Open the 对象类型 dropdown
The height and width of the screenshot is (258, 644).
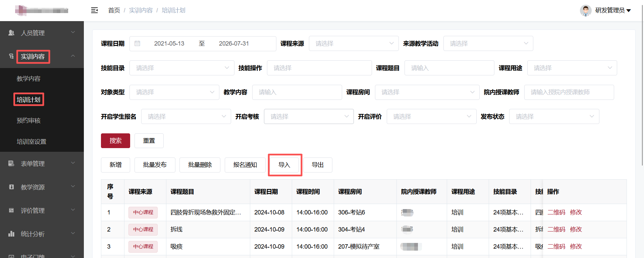(174, 92)
